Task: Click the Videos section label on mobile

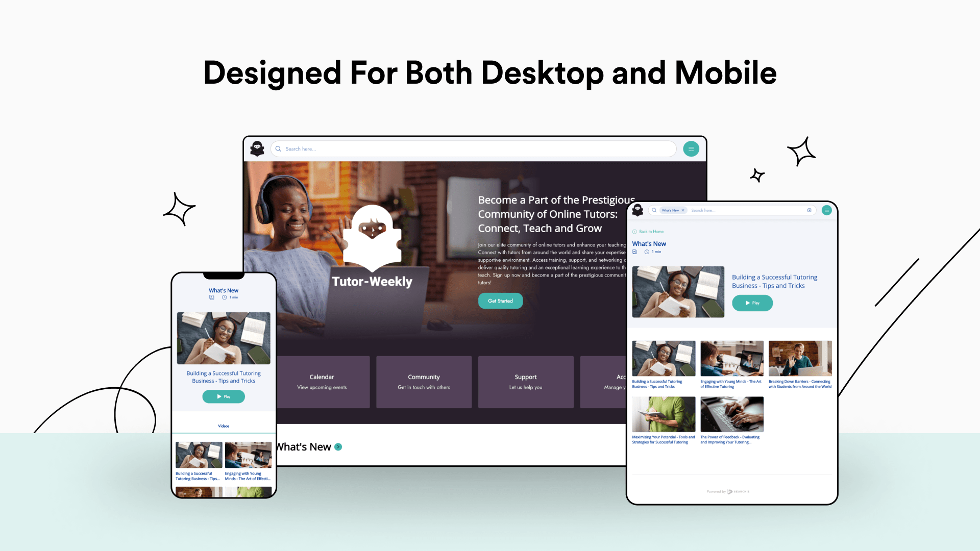Action: click(224, 425)
